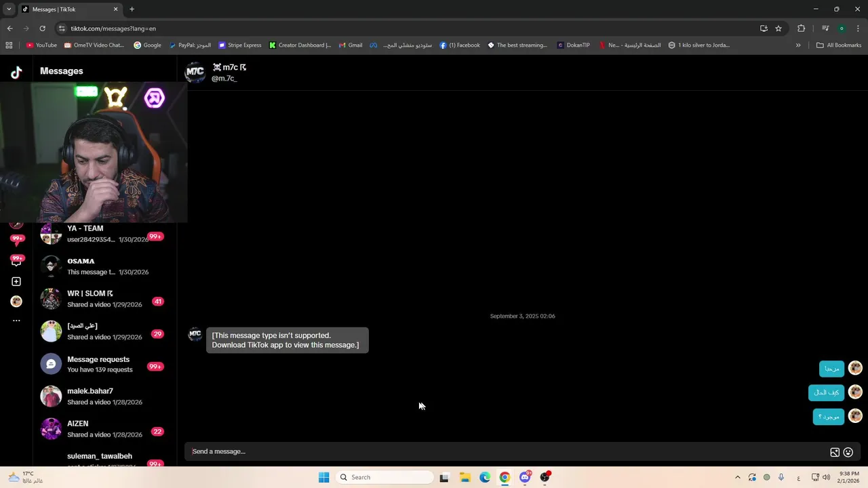
Task: Click the install app icon in address bar
Action: tap(764, 28)
